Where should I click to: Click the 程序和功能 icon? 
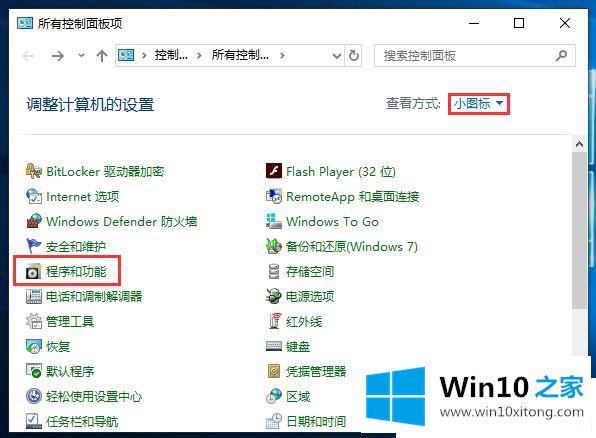(x=33, y=271)
